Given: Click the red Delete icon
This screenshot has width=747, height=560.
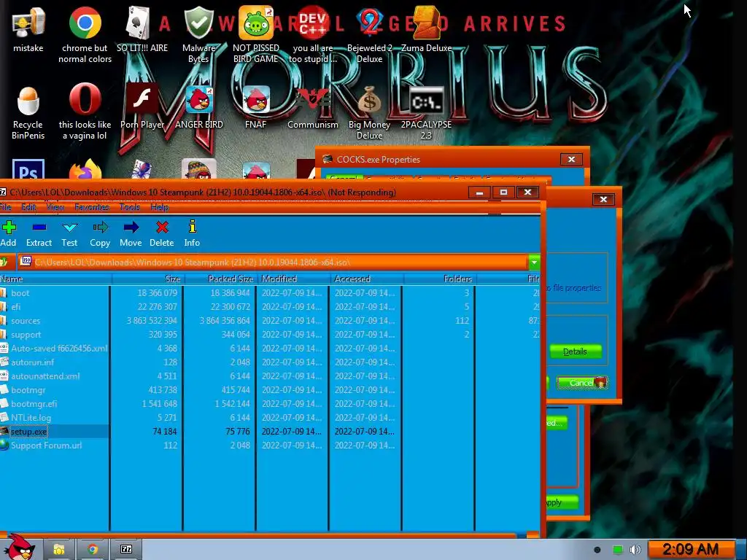Looking at the screenshot, I should coord(162,234).
